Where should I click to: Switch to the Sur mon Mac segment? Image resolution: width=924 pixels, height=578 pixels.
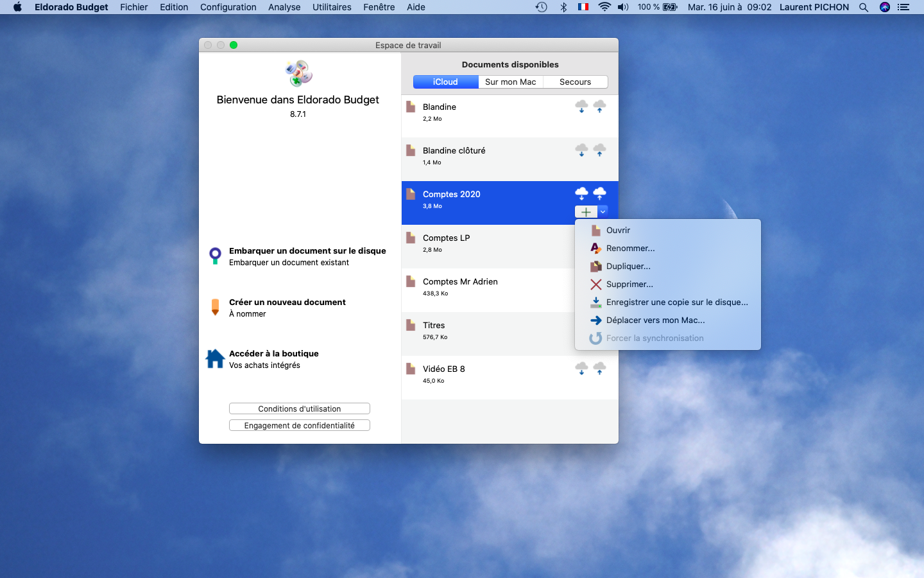point(511,82)
